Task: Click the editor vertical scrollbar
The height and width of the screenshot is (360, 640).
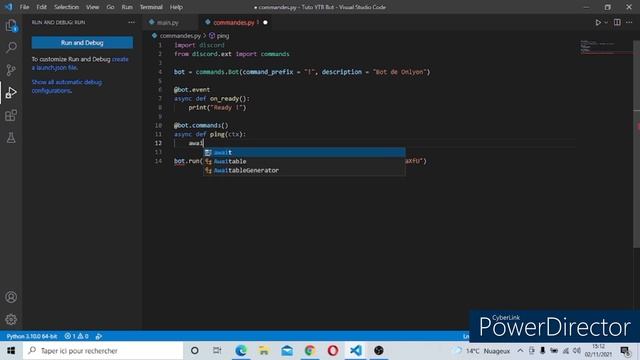Action: (636, 143)
